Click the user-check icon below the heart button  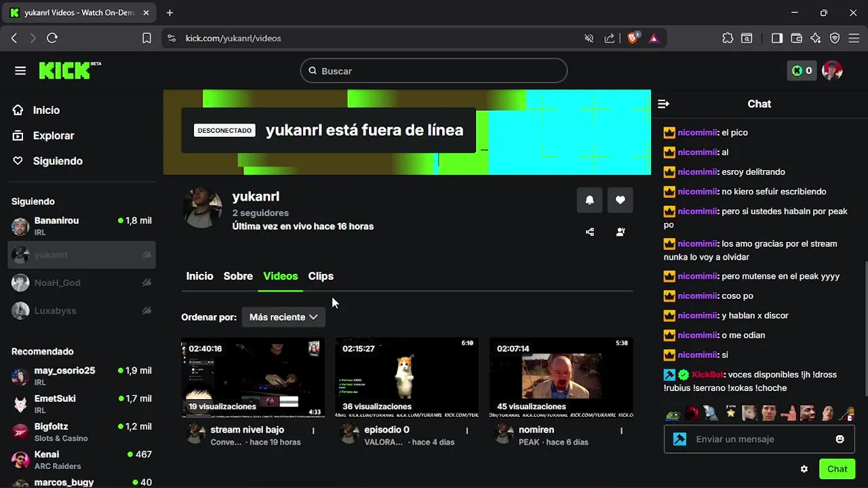[620, 232]
